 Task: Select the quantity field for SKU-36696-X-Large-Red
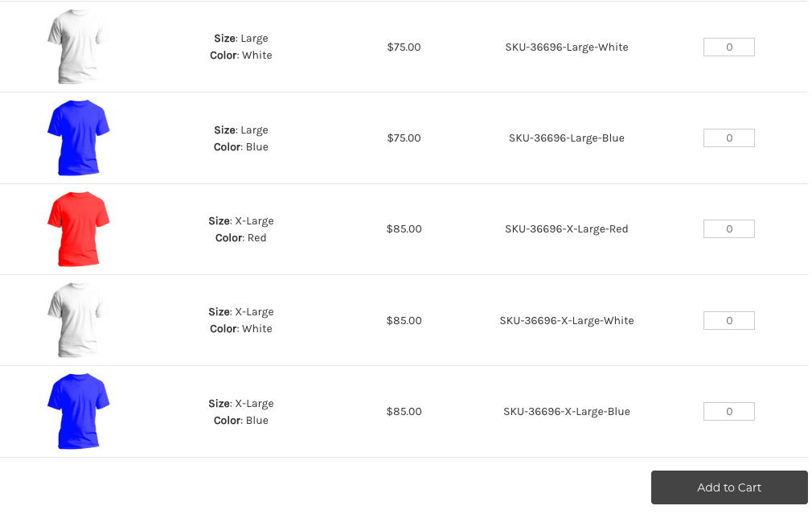click(728, 228)
